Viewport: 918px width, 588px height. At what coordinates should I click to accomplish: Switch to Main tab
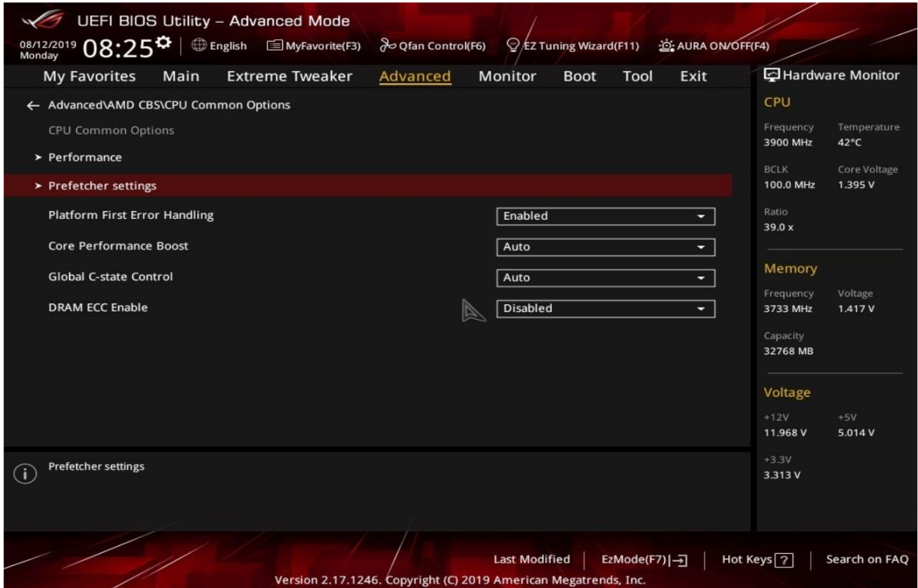(x=181, y=76)
